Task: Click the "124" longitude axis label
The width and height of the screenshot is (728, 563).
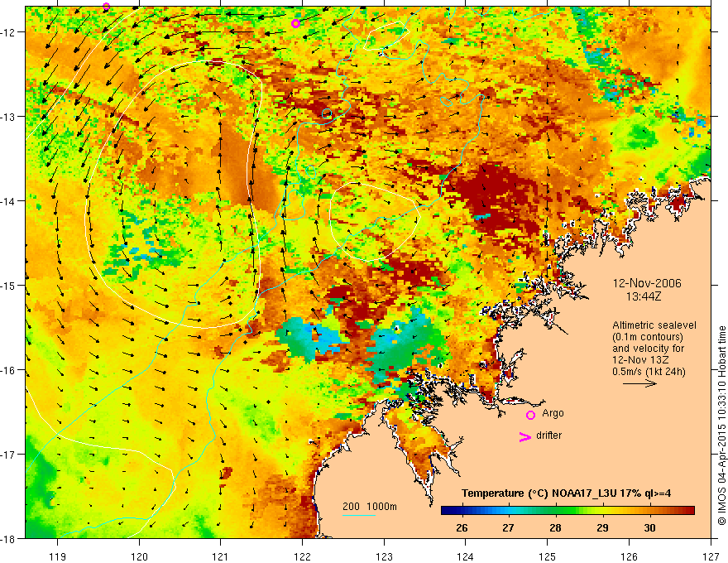Action: (466, 556)
